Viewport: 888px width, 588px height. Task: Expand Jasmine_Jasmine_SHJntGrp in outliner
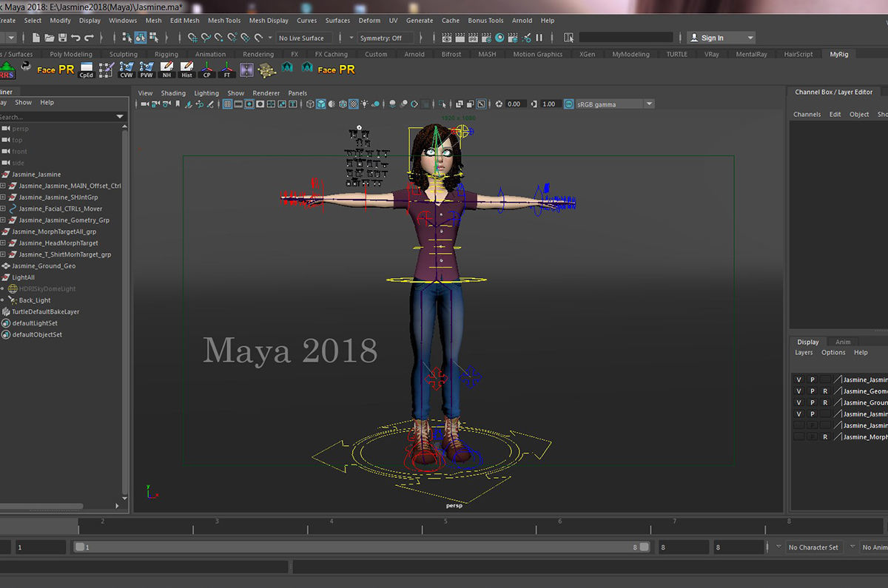[x=3, y=197]
